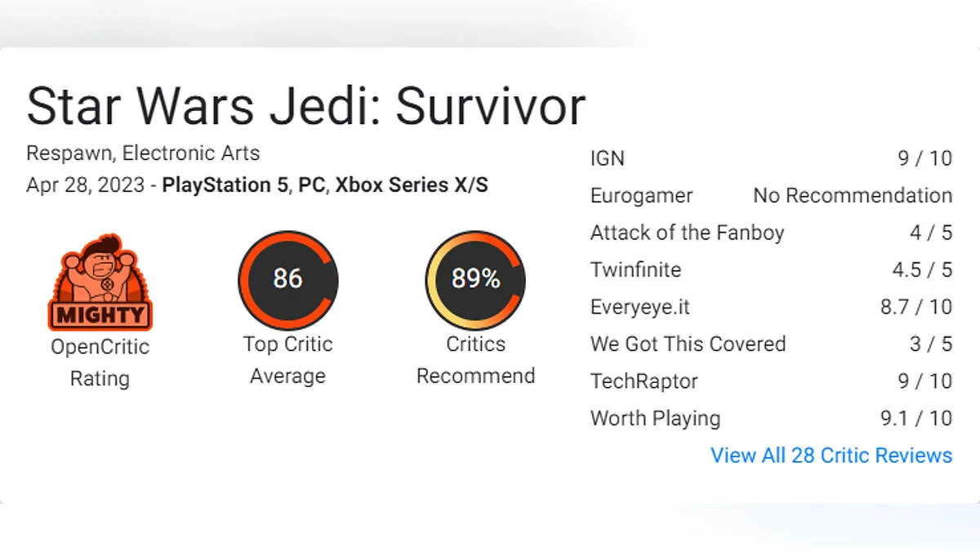Open the Twinfinite review
Viewport: 980px width, 551px height.
point(635,269)
